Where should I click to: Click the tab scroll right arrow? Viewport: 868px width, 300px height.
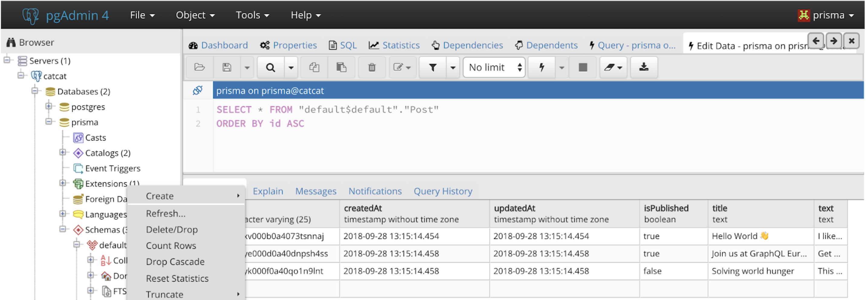tap(834, 41)
